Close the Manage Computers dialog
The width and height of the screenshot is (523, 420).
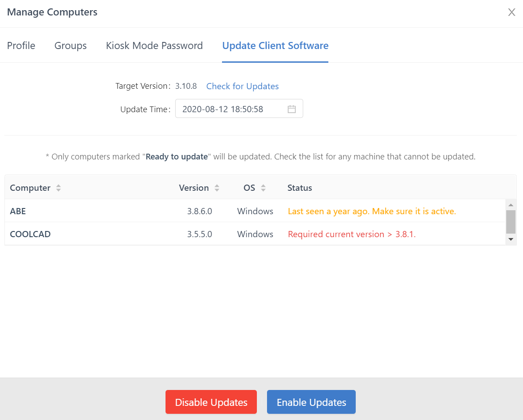(x=512, y=12)
